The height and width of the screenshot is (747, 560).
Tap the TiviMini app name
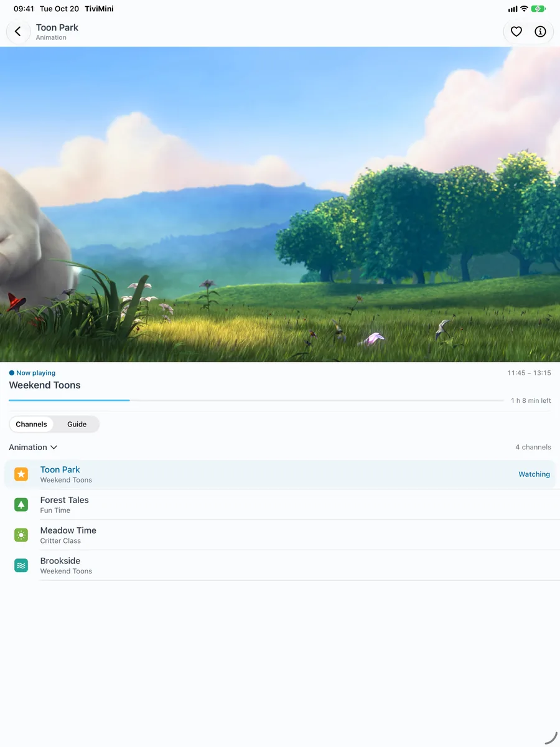point(99,9)
